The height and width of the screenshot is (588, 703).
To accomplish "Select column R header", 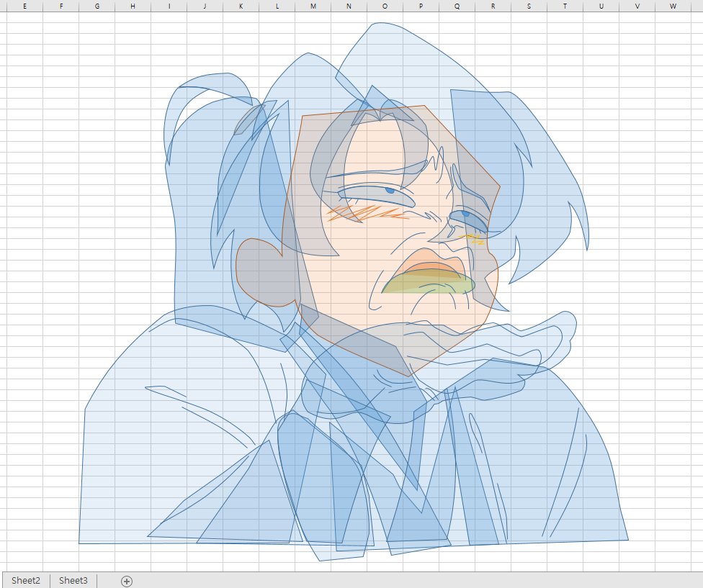I will point(493,6).
